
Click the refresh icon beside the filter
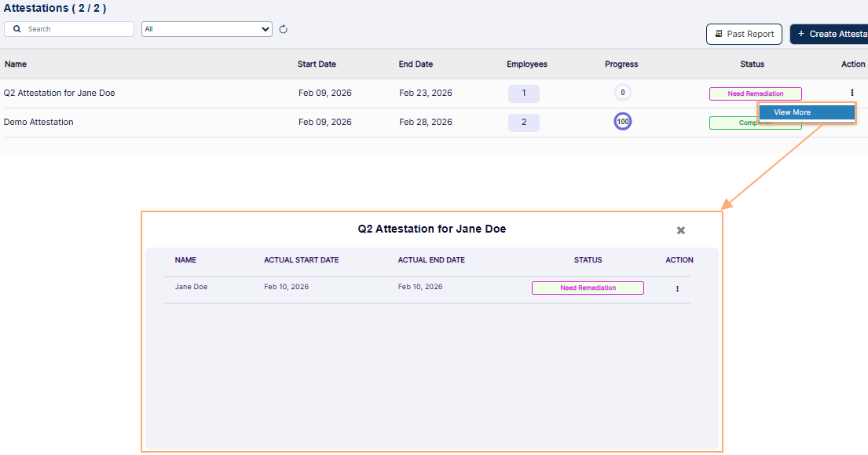pyautogui.click(x=283, y=28)
